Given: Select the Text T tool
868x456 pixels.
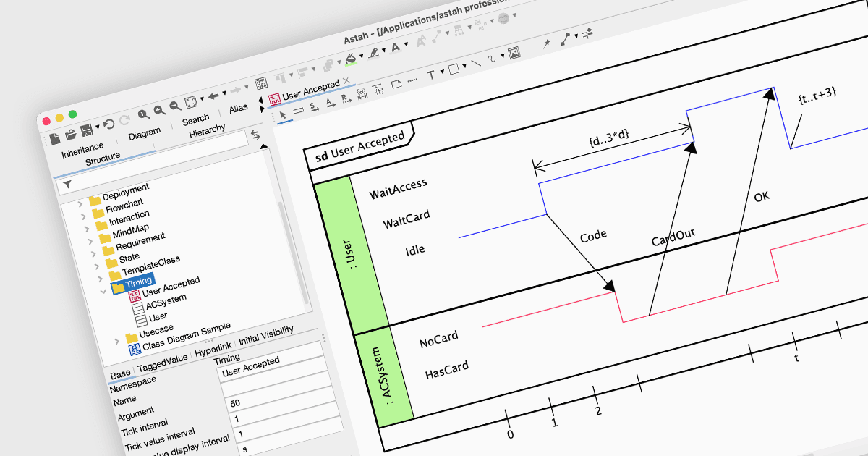Looking at the screenshot, I should click(431, 74).
